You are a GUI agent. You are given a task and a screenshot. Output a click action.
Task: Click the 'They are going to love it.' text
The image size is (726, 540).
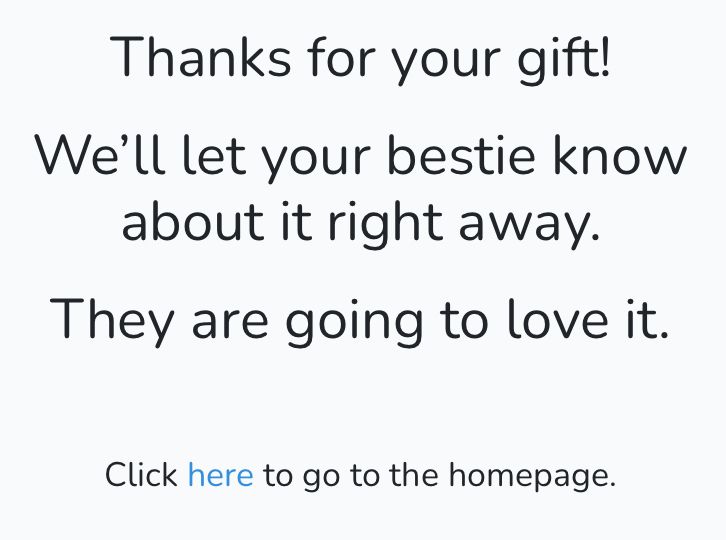click(x=359, y=322)
